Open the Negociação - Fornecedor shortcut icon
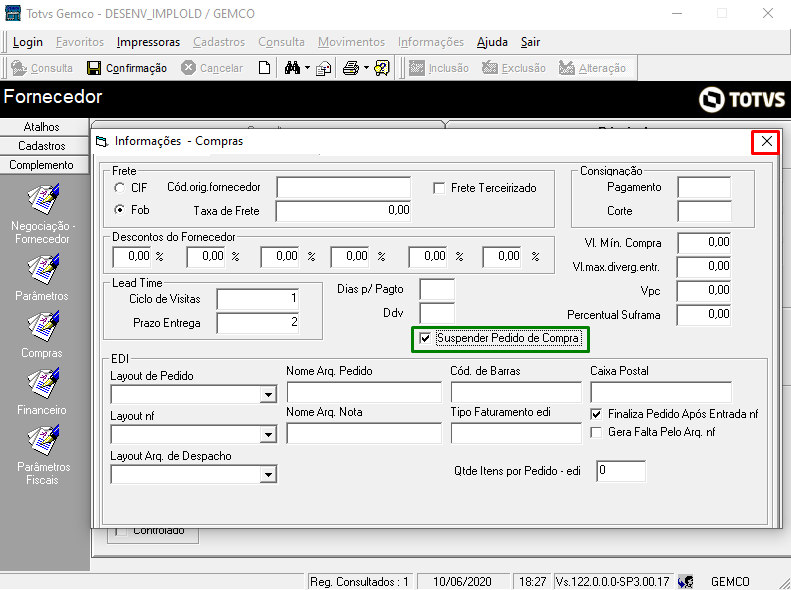791x590 pixels. (43, 199)
